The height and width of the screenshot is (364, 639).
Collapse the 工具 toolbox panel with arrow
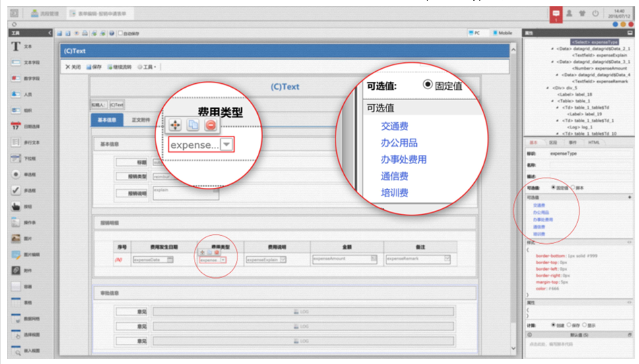click(51, 33)
